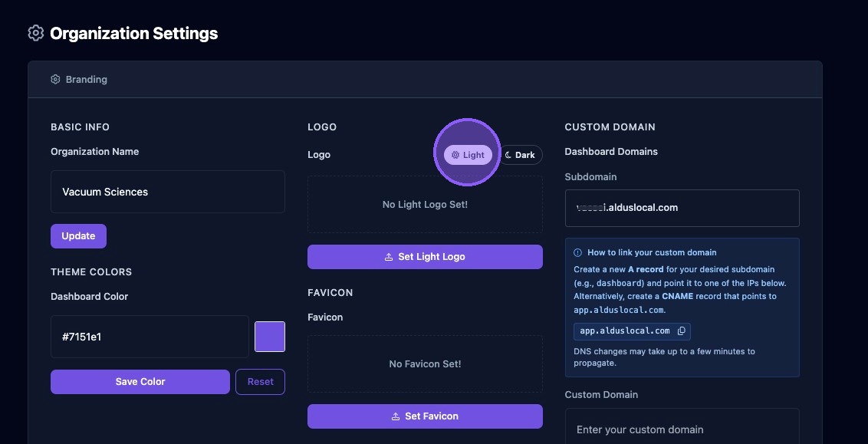
Task: Focus the Enter your custom domain field
Action: (x=682, y=426)
